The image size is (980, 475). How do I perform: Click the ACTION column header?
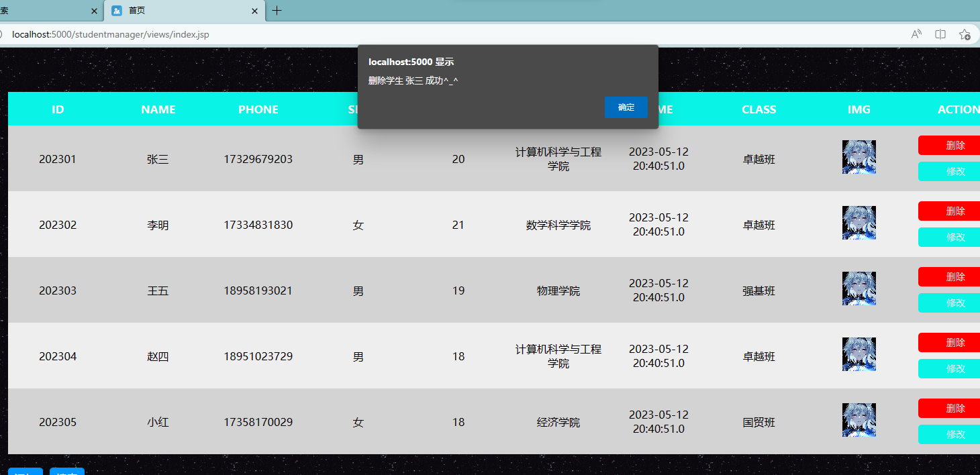coord(959,109)
